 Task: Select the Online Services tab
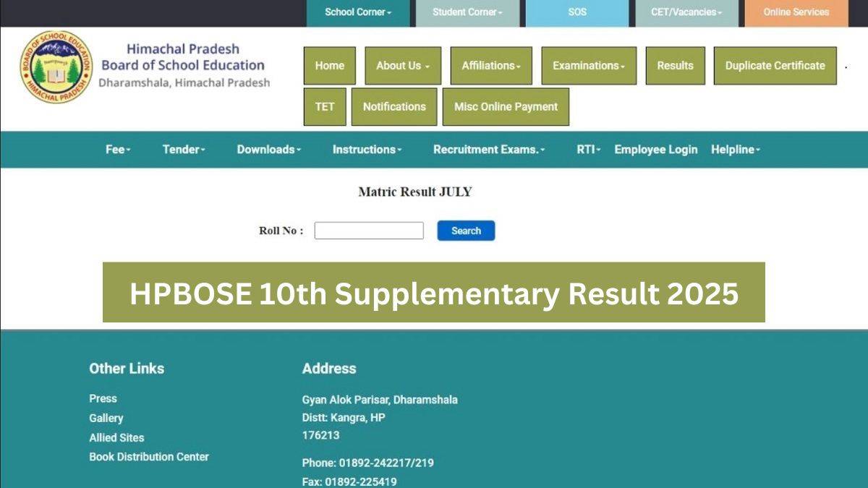point(794,12)
